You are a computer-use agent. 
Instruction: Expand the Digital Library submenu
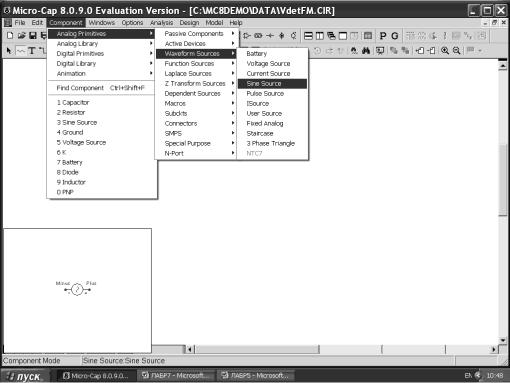(102, 64)
